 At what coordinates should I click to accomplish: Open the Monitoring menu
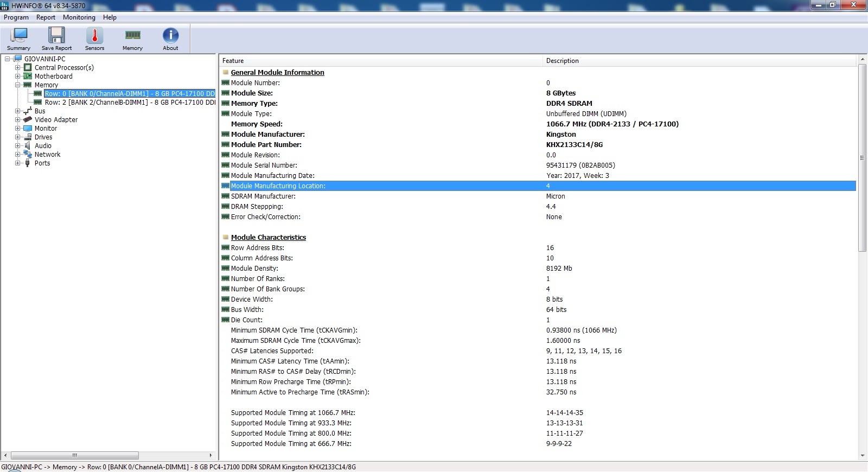pyautogui.click(x=79, y=17)
